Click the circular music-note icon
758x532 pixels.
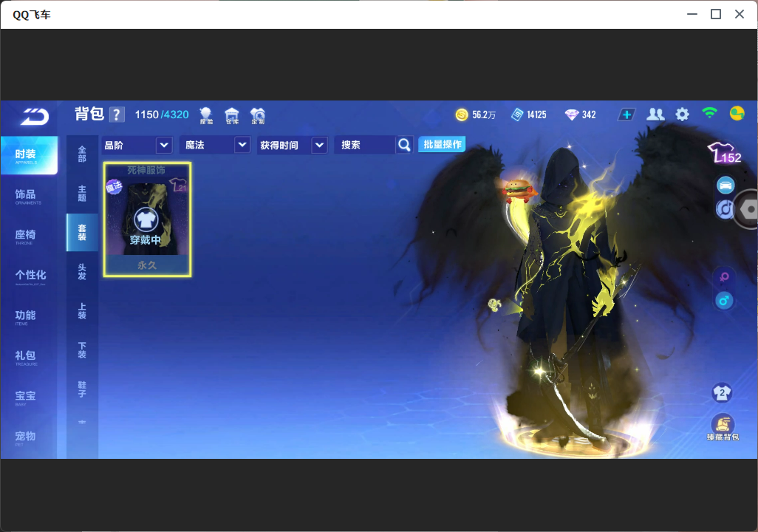click(725, 209)
